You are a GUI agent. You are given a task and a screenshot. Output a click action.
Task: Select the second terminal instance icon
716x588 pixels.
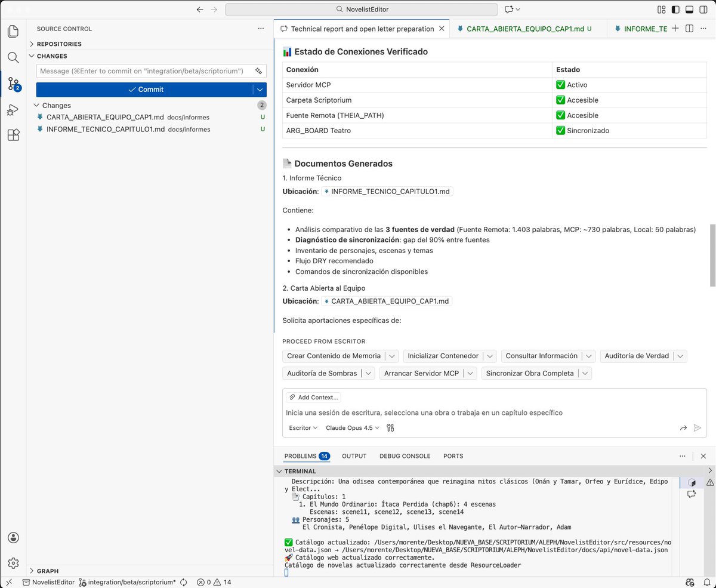tap(692, 494)
